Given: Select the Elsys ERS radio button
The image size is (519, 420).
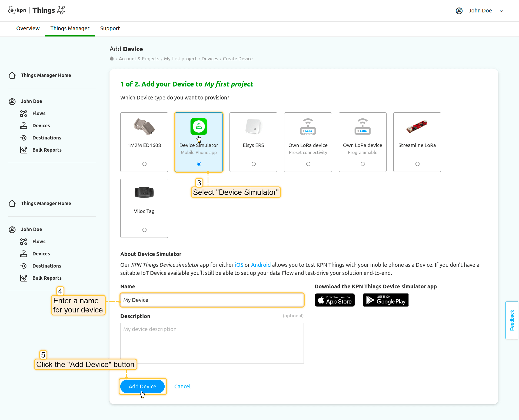Looking at the screenshot, I should pyautogui.click(x=254, y=164).
